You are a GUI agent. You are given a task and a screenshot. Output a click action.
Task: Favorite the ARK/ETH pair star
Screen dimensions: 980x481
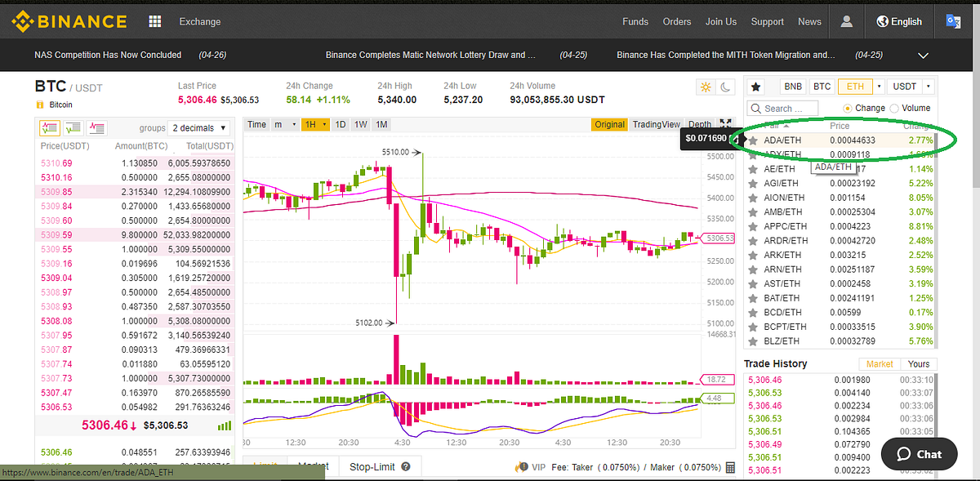click(x=753, y=255)
